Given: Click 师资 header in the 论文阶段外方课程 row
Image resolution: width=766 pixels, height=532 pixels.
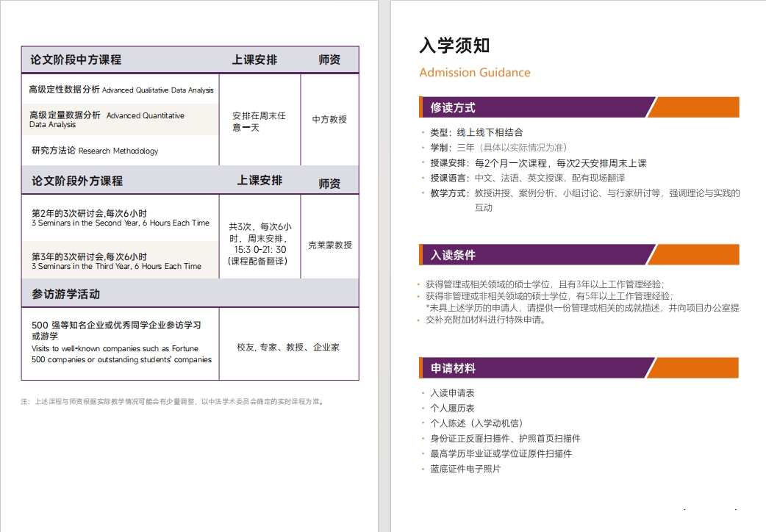Looking at the screenshot, I should coord(329,183).
